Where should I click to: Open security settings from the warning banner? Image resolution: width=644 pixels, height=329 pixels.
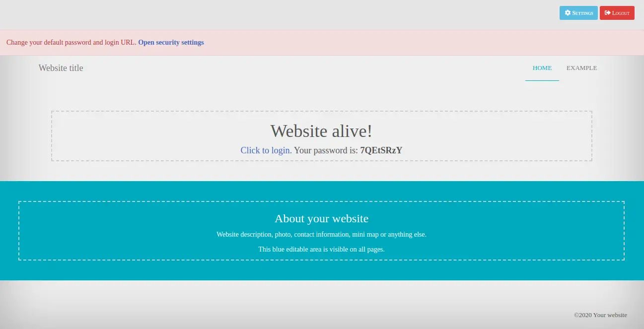click(x=171, y=43)
